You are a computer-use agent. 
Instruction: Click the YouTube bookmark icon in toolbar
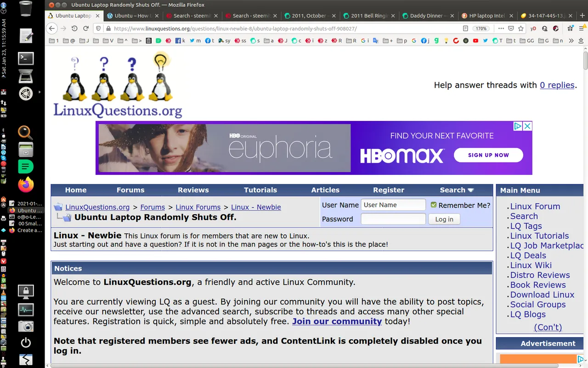click(x=475, y=41)
